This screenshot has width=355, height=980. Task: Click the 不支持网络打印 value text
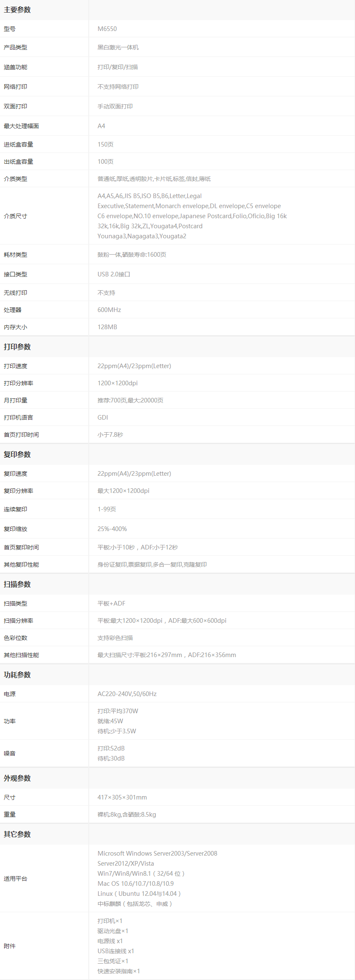[118, 87]
